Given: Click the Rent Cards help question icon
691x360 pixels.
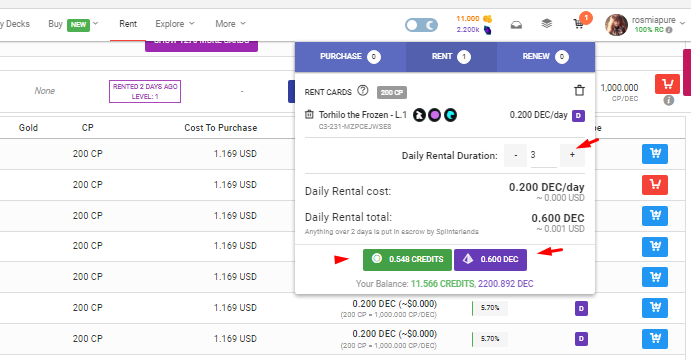Looking at the screenshot, I should [x=363, y=91].
